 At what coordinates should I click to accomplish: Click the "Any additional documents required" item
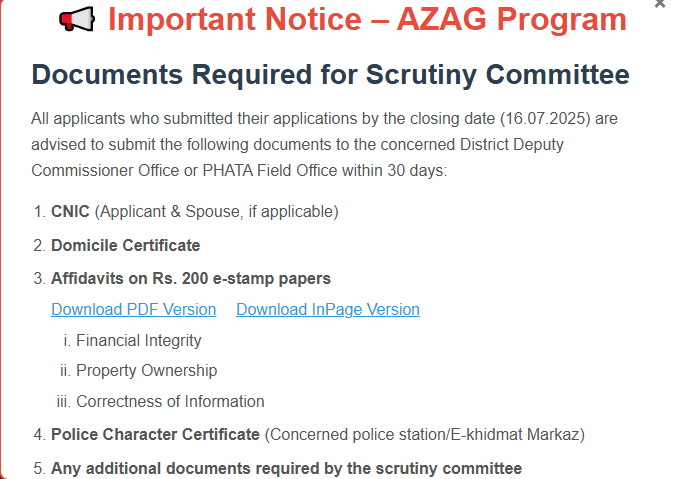(x=286, y=468)
